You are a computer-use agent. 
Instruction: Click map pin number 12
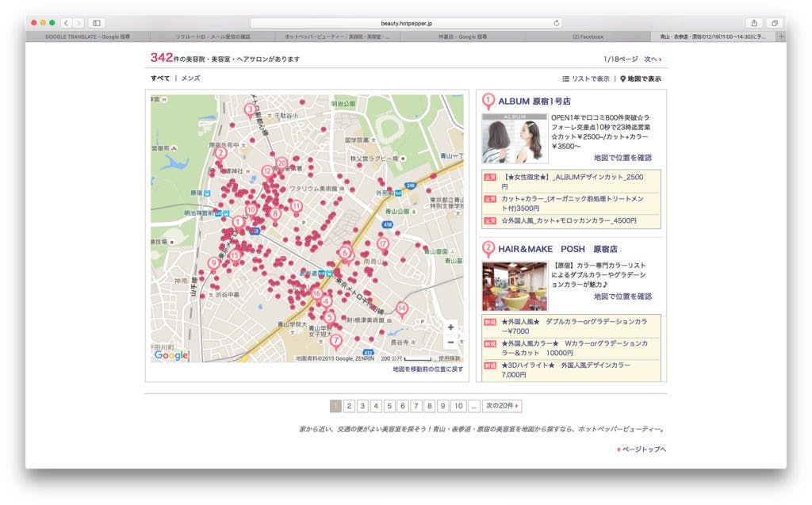[267, 172]
